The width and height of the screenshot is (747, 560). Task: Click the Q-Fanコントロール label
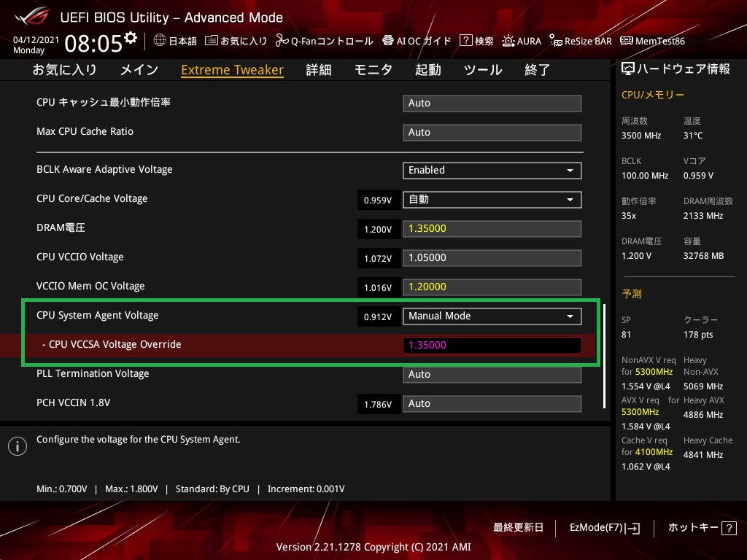(x=332, y=41)
